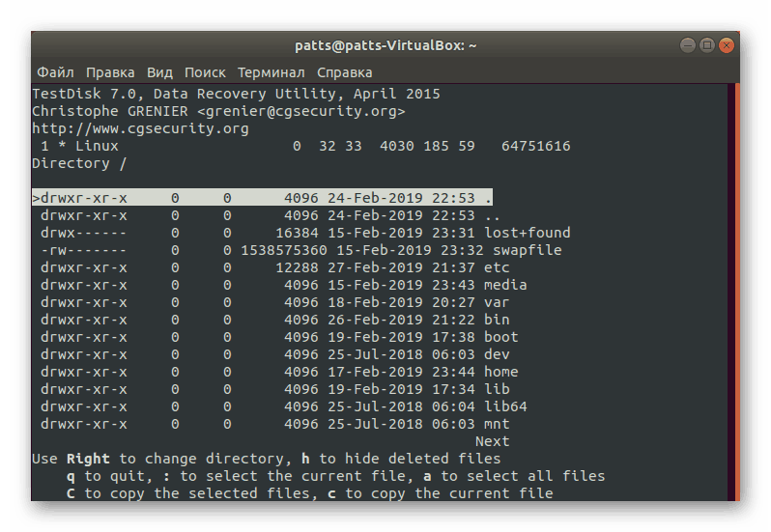This screenshot has height=532, width=771.
Task: Click the Next option below the listing
Action: point(492,441)
